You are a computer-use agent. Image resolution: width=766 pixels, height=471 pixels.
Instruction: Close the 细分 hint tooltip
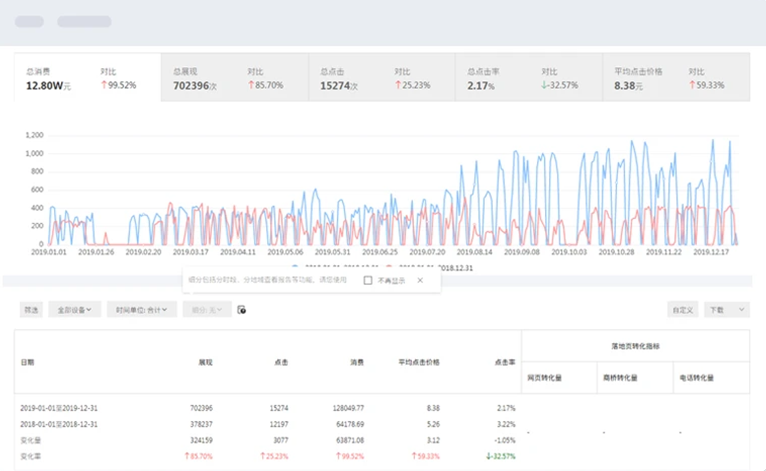tap(420, 280)
